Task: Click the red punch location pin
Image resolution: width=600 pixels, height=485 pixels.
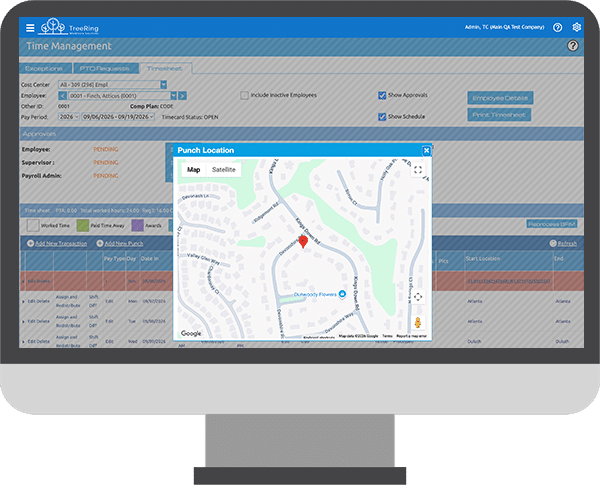Action: (303, 242)
